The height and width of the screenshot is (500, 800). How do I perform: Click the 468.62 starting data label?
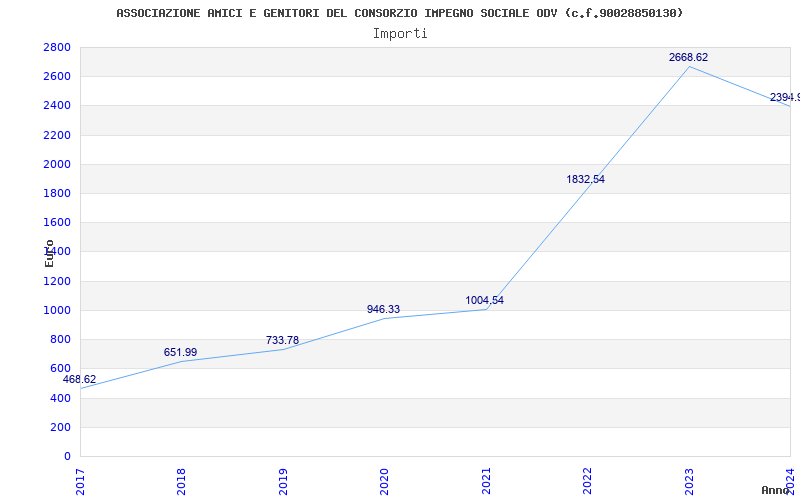(80, 380)
